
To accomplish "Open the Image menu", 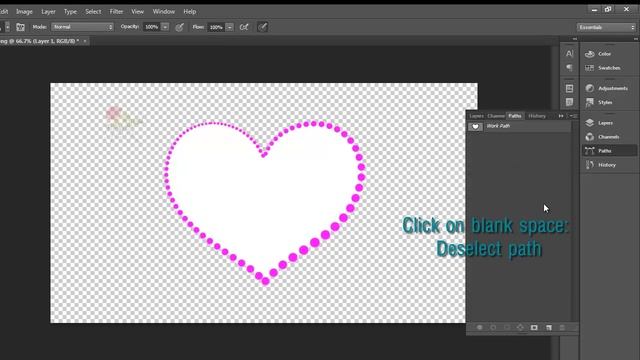I will pos(24,11).
